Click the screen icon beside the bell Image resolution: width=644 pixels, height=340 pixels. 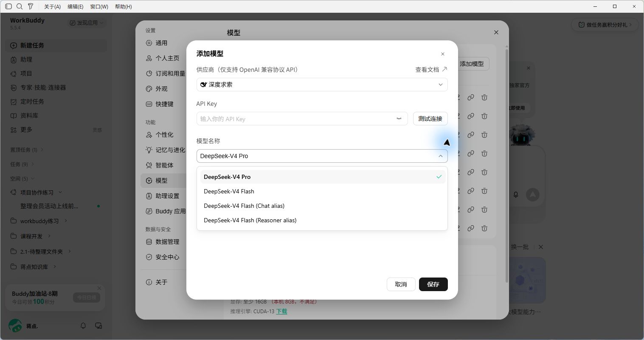(98, 326)
